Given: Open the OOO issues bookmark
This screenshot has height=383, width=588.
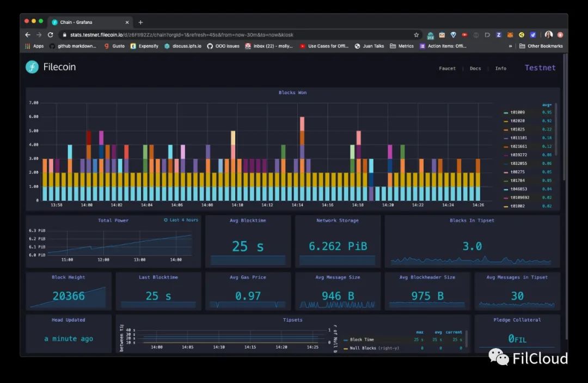Looking at the screenshot, I should (x=223, y=46).
